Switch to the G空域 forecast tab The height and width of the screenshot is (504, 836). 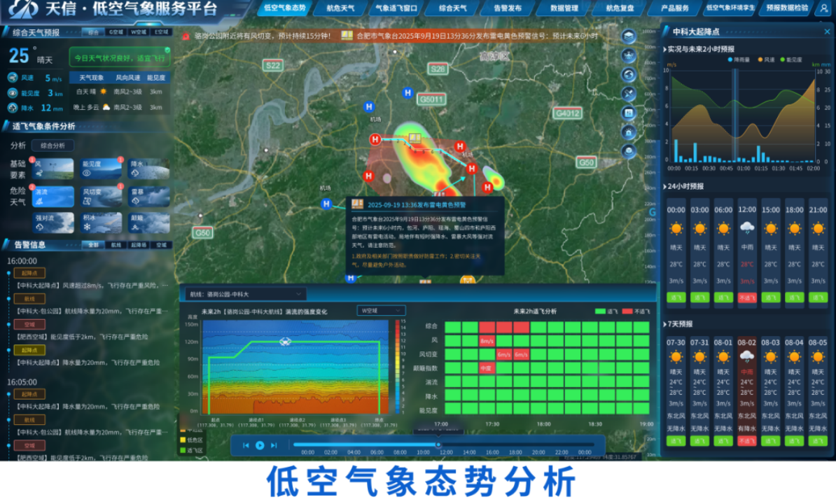(x=116, y=32)
